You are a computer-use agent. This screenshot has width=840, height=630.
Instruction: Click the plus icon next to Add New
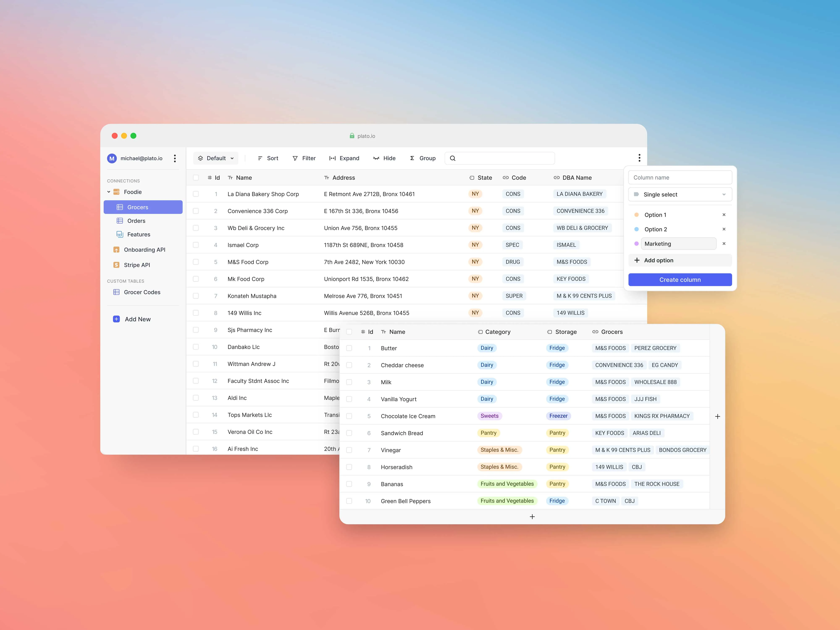(117, 319)
